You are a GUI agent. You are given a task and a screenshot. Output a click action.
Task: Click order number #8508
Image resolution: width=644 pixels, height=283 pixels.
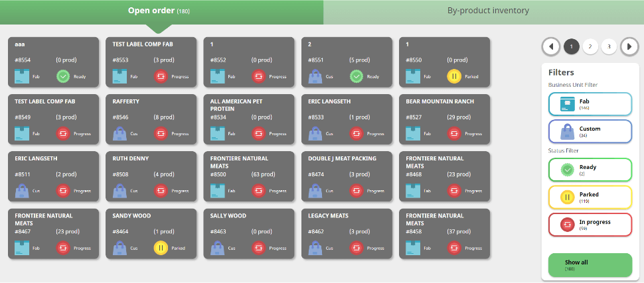click(120, 174)
